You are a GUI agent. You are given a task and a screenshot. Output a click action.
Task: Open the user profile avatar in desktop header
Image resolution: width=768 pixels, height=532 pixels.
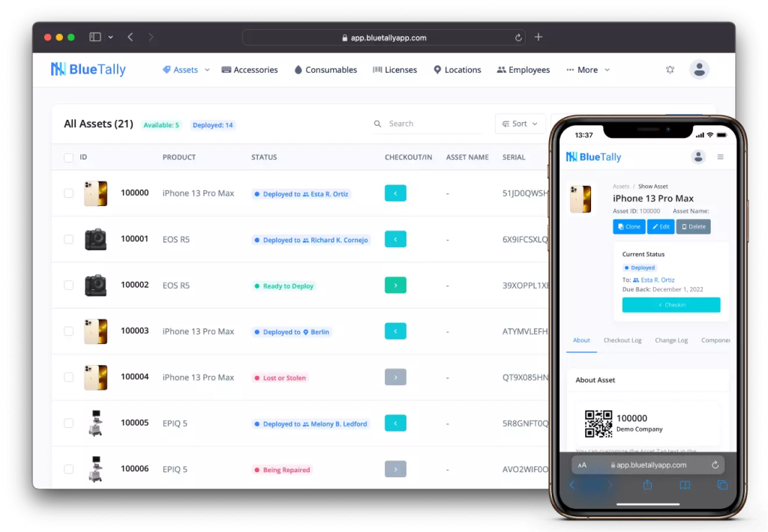coord(699,70)
